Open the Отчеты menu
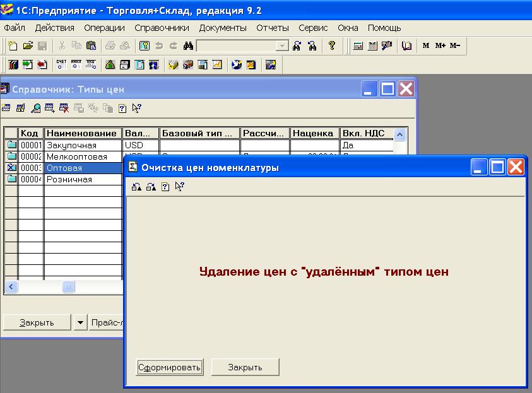 pos(272,28)
